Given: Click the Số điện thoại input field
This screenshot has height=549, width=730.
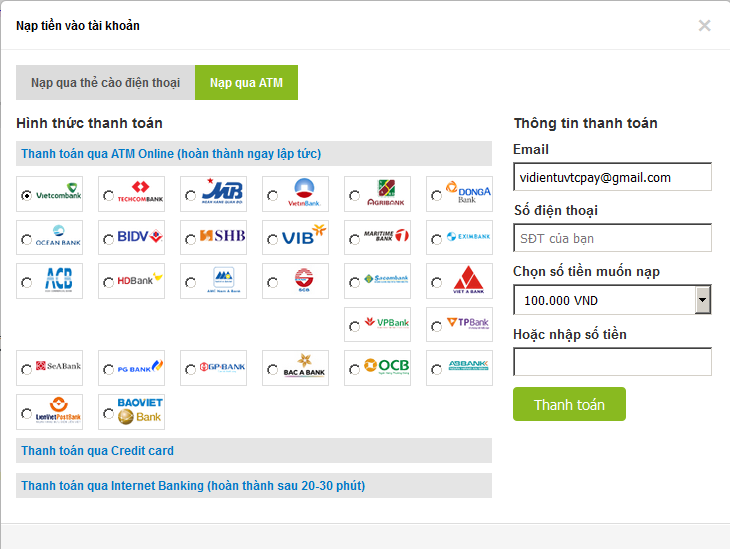Looking at the screenshot, I should click(612, 238).
